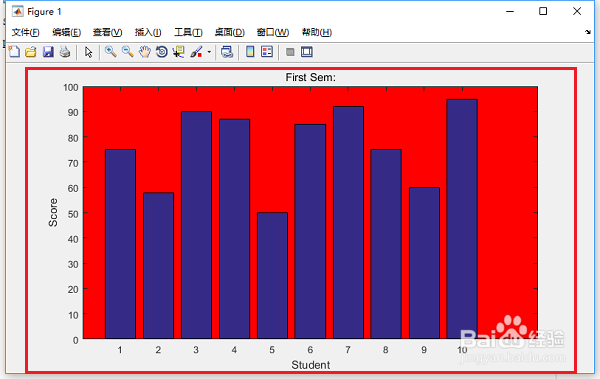This screenshot has height=379, width=600.
Task: Open the 插入(I) menu
Action: (x=148, y=32)
